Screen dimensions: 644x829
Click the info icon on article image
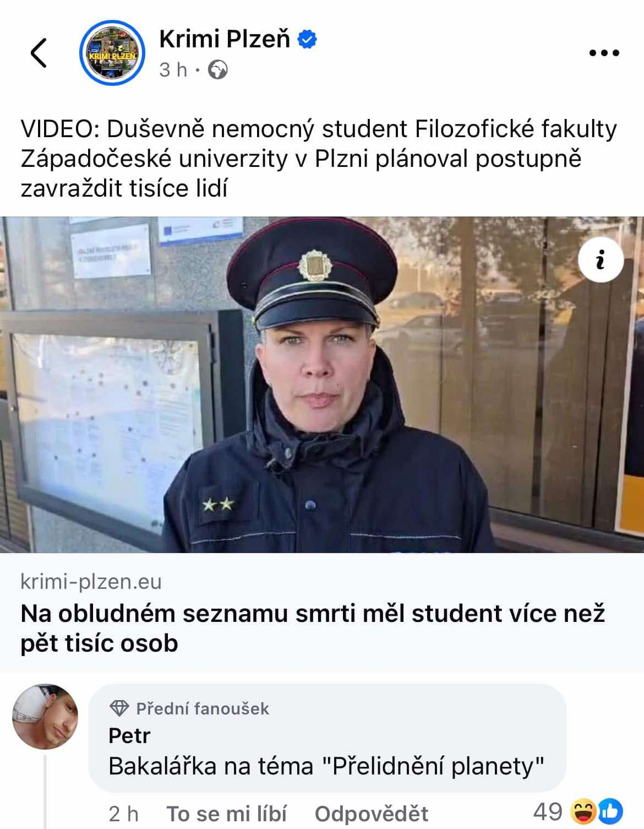[x=601, y=259]
